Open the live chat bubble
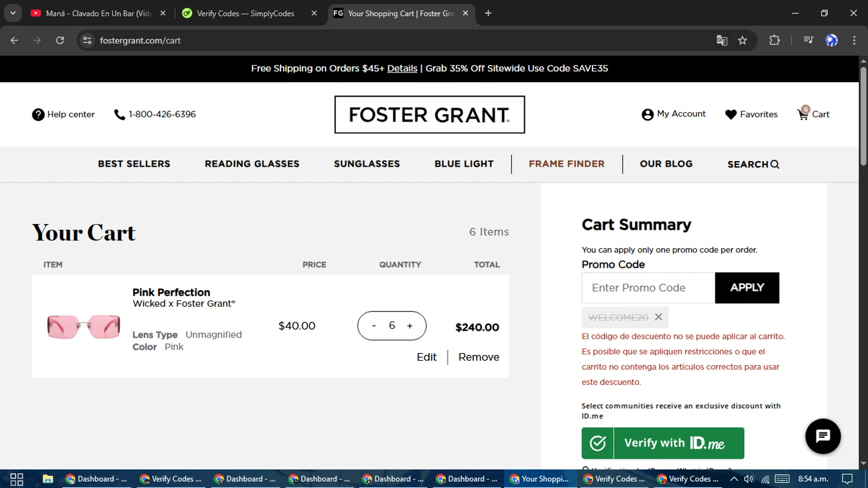868x488 pixels. point(823,436)
